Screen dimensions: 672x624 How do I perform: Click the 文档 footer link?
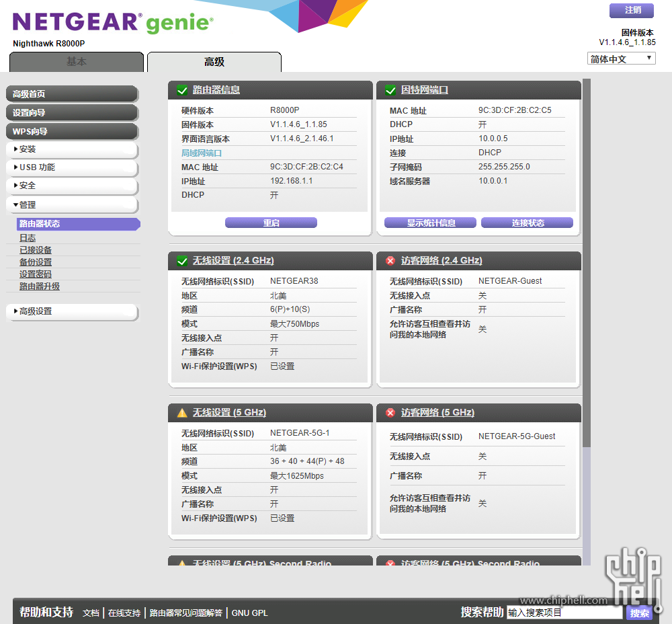[91, 613]
